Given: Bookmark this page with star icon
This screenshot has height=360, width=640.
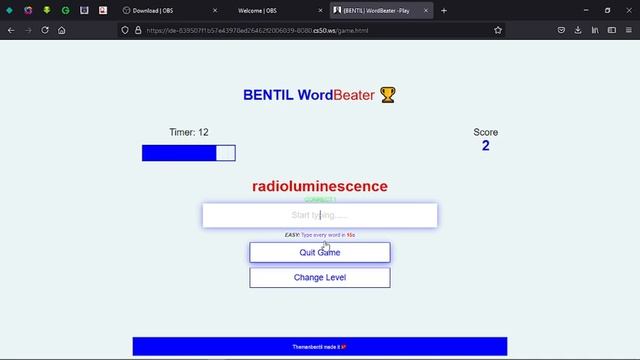Looking at the screenshot, I should tap(498, 30).
